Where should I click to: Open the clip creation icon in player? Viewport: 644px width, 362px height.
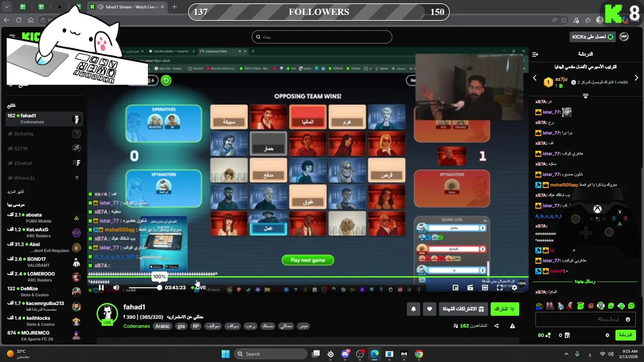click(x=470, y=288)
